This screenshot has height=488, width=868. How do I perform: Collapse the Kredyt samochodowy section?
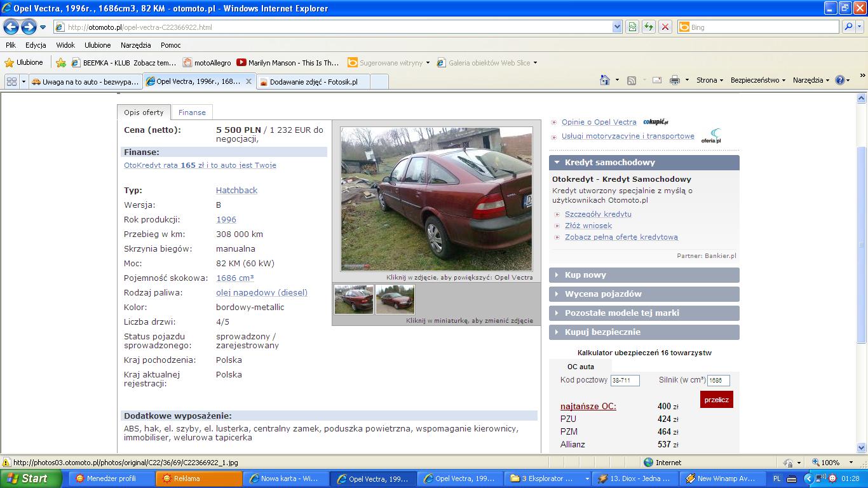pyautogui.click(x=644, y=163)
